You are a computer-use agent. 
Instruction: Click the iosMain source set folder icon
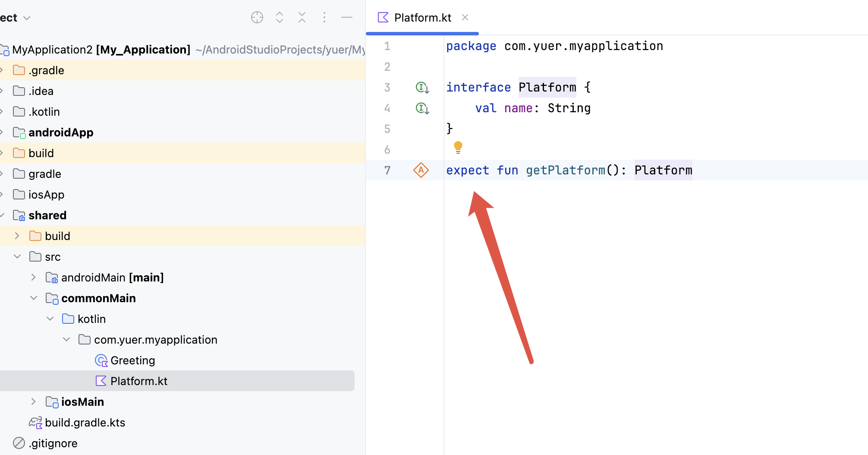click(52, 402)
